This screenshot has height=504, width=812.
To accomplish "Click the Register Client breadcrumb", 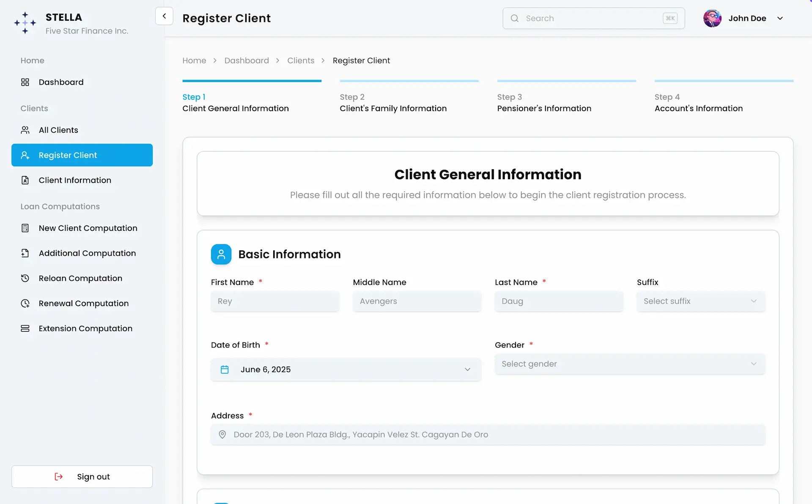I will tap(361, 60).
